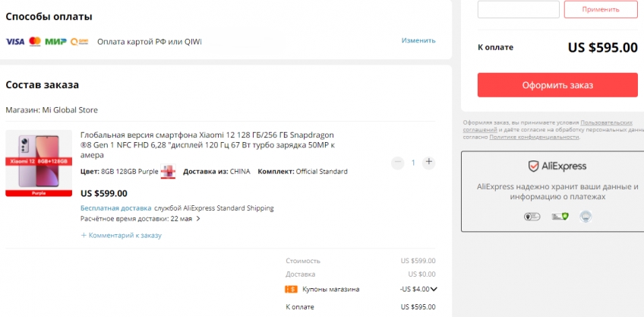Open the Политике конфиденциальности link
The width and height of the screenshot is (644, 317).
point(534,137)
